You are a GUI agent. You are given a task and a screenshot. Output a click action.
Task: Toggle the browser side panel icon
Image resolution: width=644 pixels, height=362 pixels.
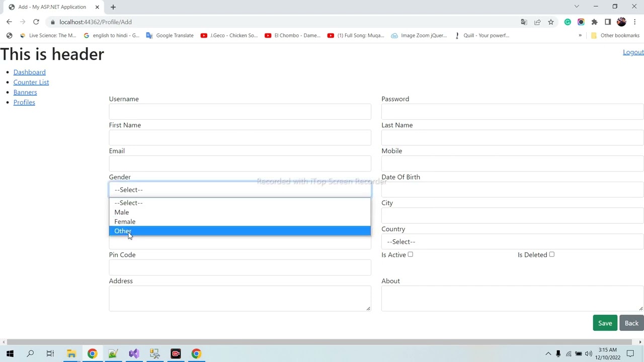(608, 22)
